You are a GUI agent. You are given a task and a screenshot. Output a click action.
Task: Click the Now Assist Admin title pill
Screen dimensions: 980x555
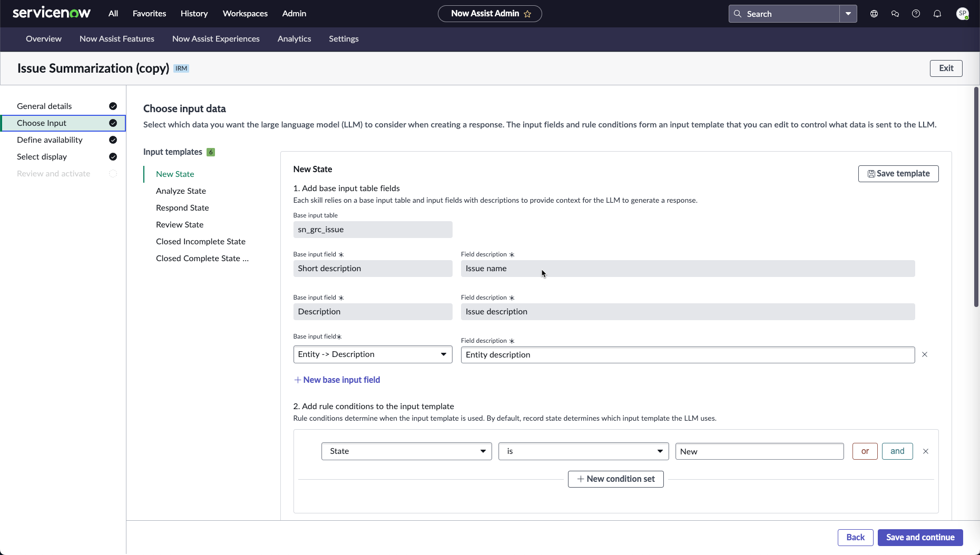[x=489, y=14]
